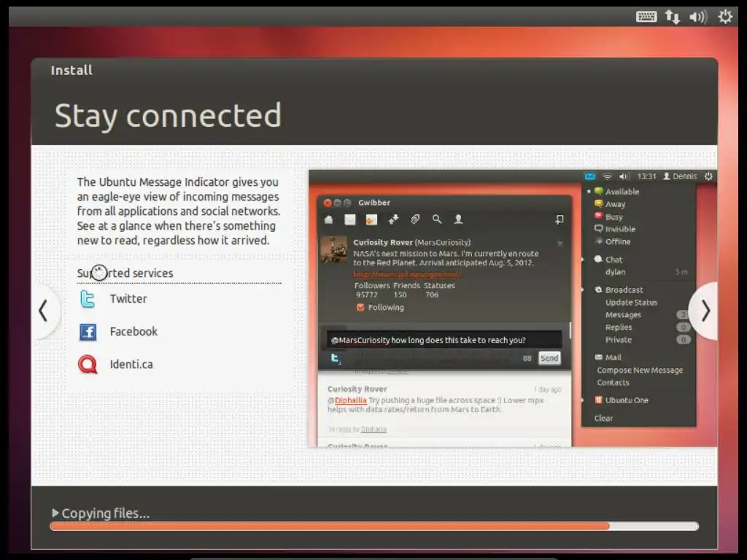The width and height of the screenshot is (747, 560).
Task: Click "Curiosity Rover" name in lower tweet
Action: (x=357, y=389)
